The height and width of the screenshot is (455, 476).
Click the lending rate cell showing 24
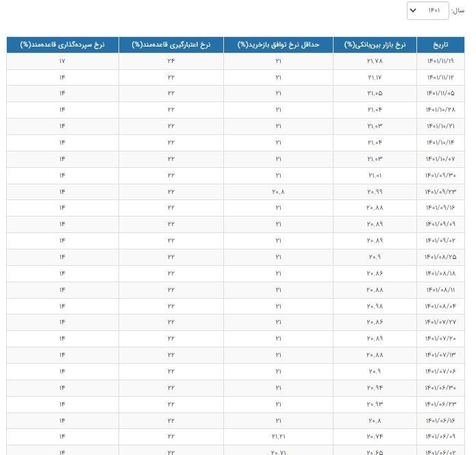(171, 61)
